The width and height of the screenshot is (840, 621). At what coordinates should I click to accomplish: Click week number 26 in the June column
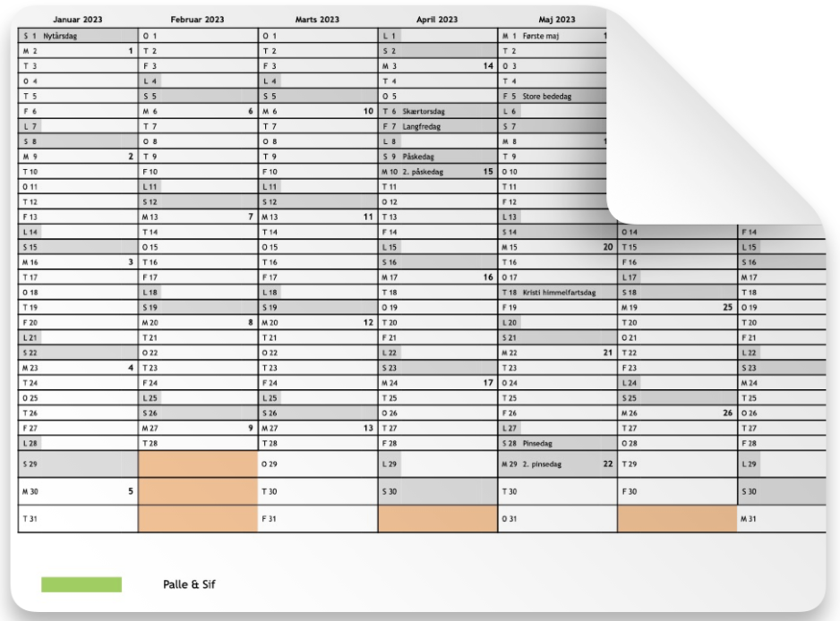(727, 413)
